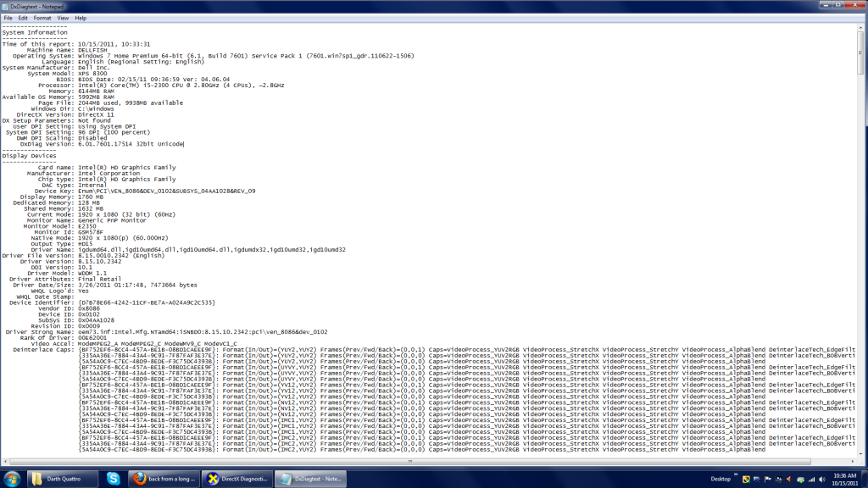Viewport: 868px width, 488px height.
Task: Open the Edit menu
Action: point(23,19)
